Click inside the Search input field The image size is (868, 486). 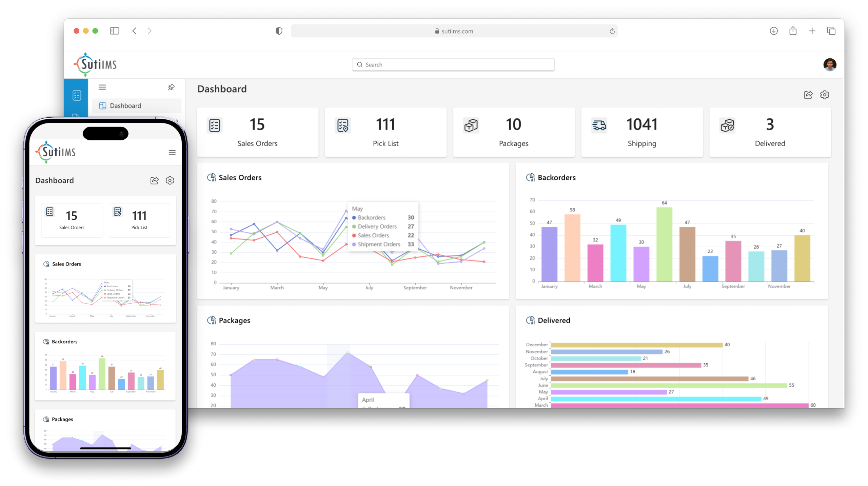coord(453,64)
